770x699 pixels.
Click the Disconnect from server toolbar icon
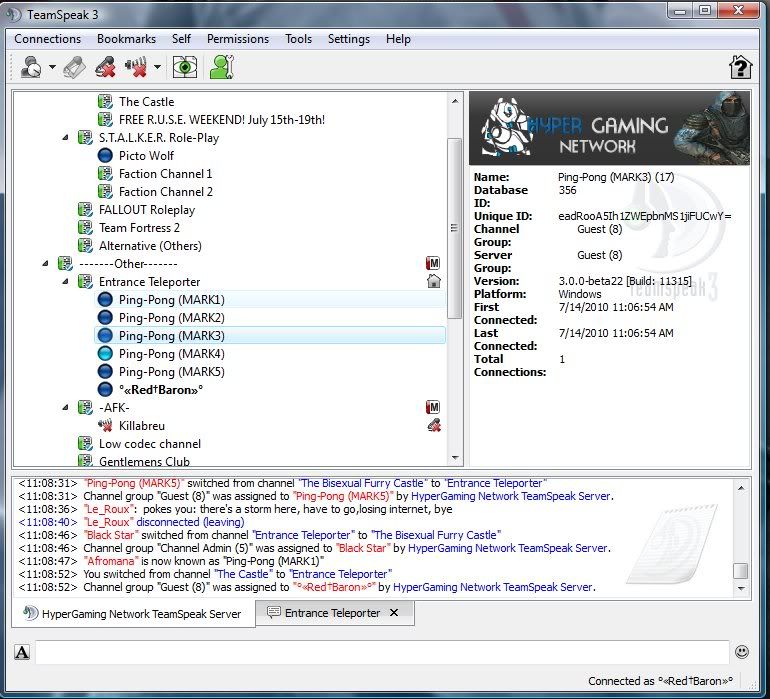(75, 67)
